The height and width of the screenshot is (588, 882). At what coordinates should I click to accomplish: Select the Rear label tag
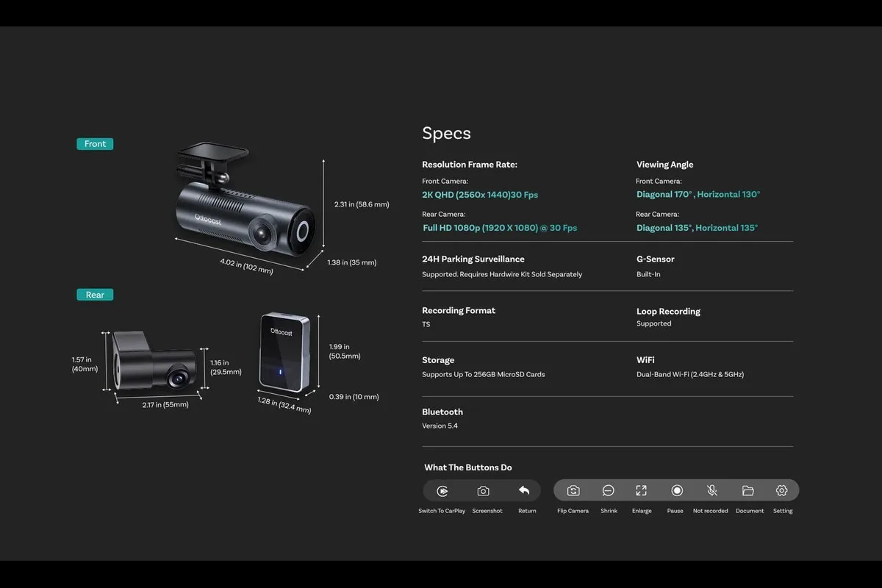click(95, 295)
